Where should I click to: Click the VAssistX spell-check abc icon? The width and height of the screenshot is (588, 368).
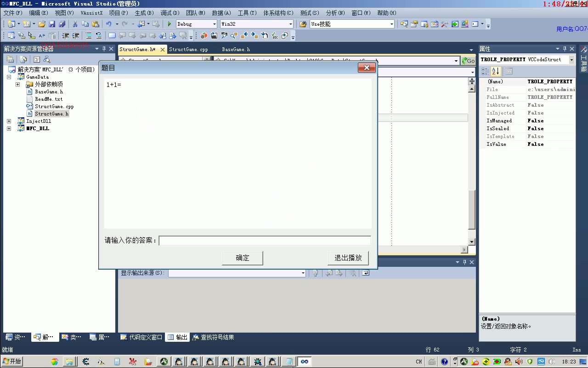click(275, 35)
